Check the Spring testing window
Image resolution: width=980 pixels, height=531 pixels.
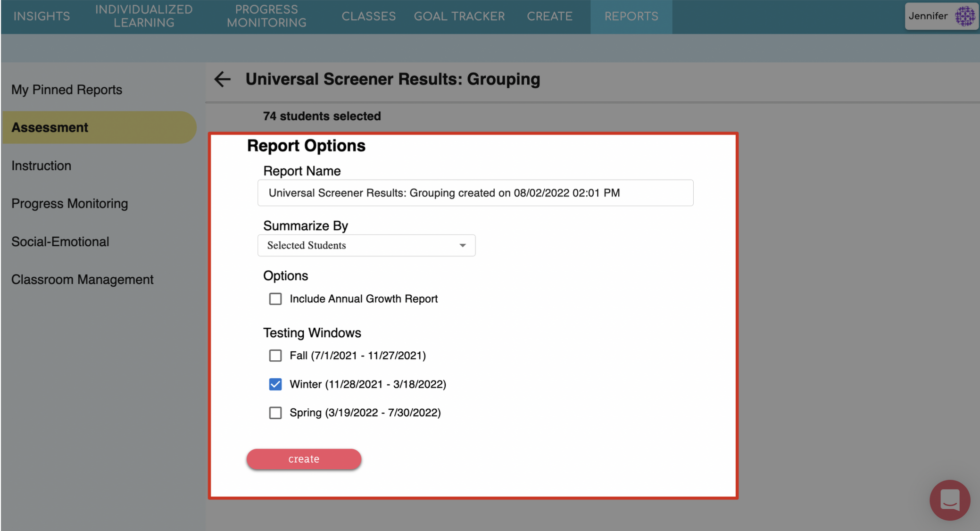275,413
